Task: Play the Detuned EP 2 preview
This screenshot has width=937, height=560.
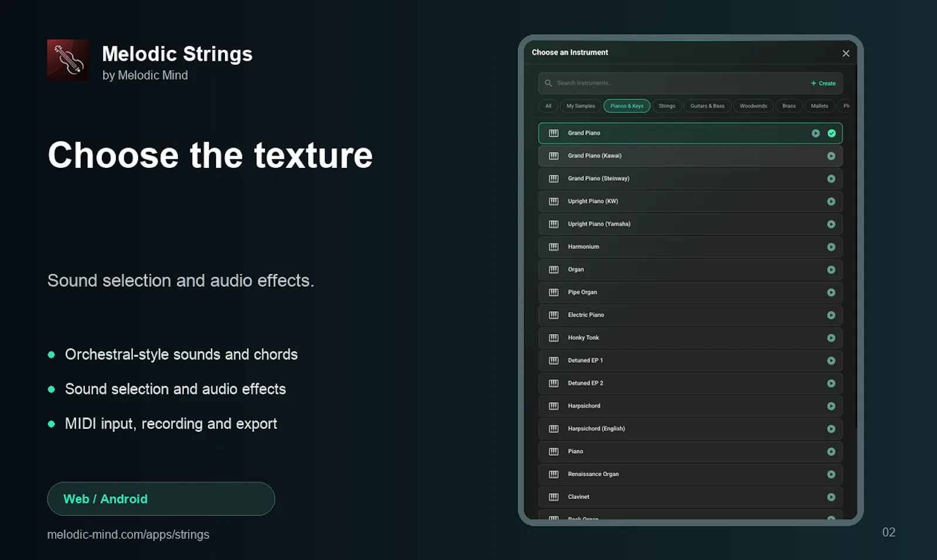Action: [x=831, y=383]
